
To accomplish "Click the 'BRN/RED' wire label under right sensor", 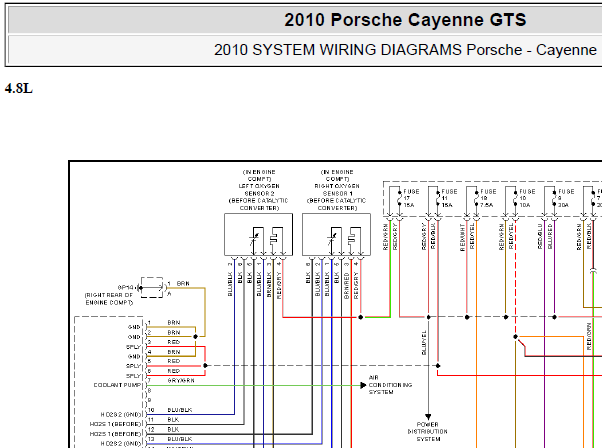I will pos(346,286).
